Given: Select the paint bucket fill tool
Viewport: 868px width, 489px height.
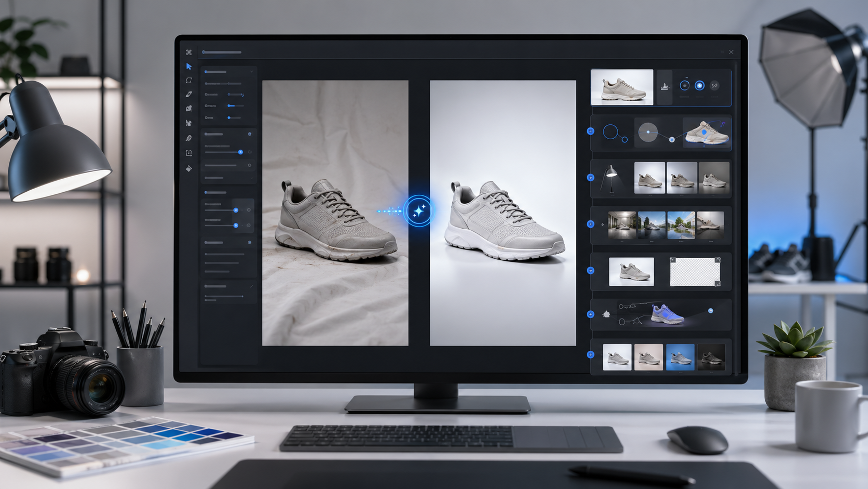Looking at the screenshot, I should 189,168.
